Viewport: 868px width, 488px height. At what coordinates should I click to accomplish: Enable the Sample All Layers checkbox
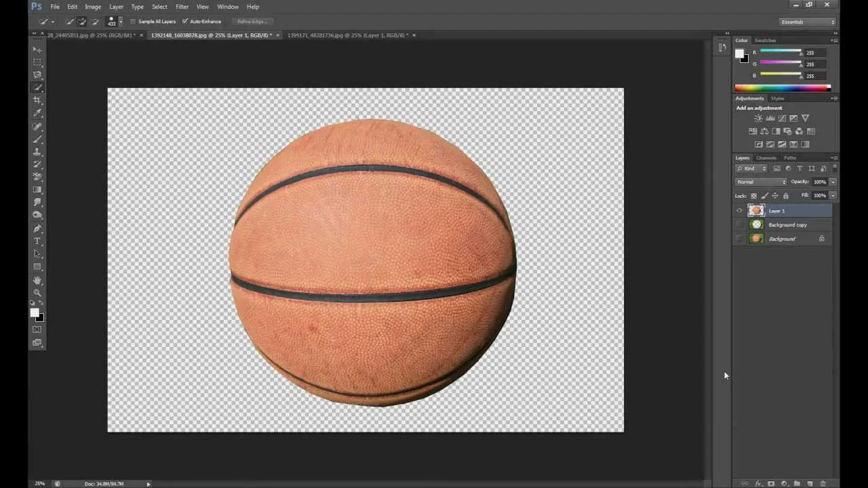tap(133, 21)
